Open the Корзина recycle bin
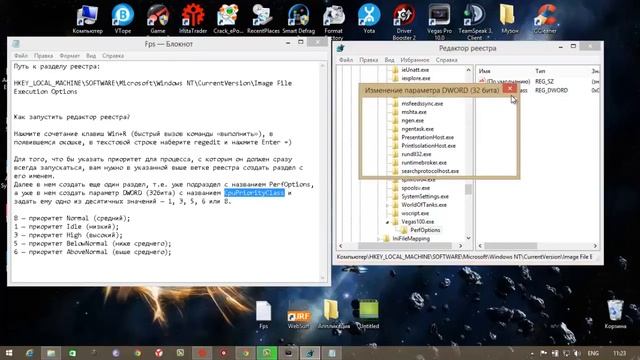Screen dimensions: 640x360 [615, 314]
